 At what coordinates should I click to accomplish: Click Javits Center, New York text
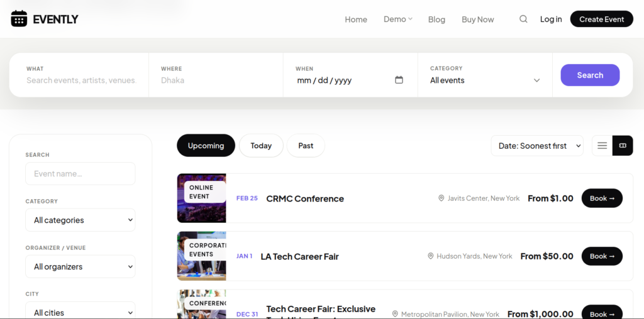pos(484,198)
